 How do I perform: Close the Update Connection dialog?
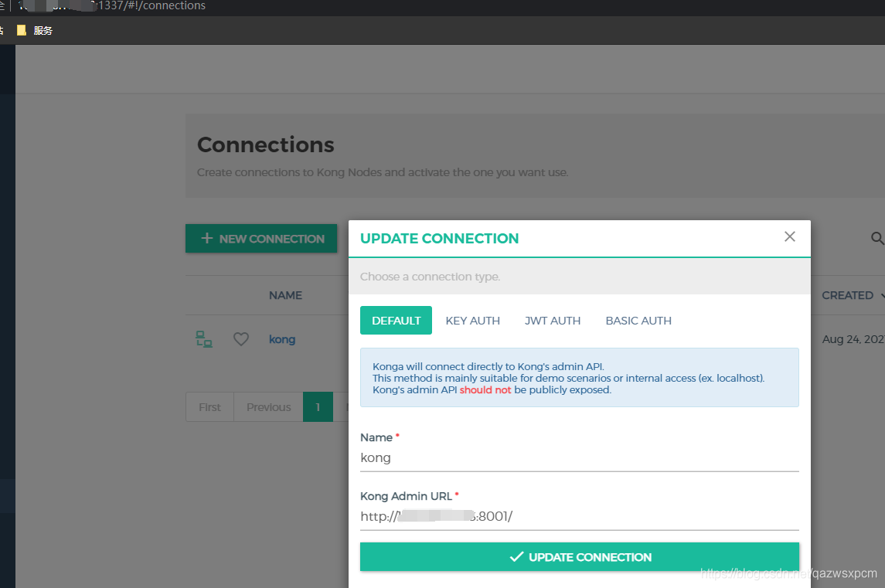pyautogui.click(x=790, y=236)
